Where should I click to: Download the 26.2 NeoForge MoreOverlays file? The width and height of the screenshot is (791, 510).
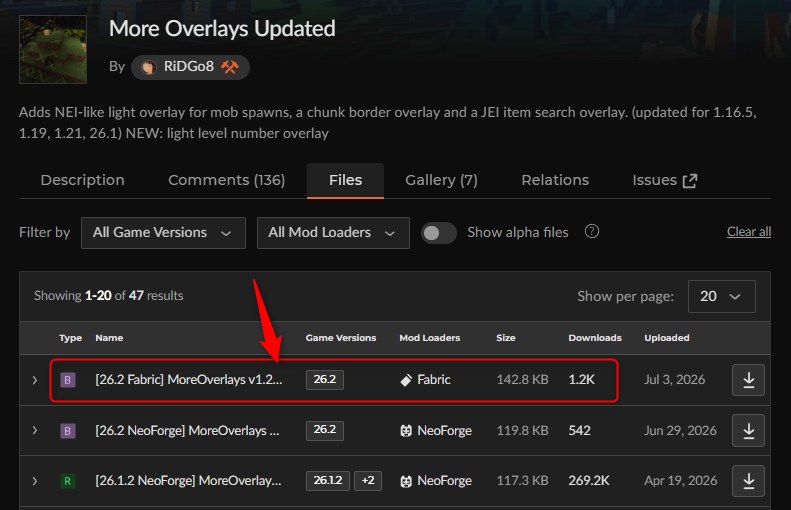[x=748, y=430]
